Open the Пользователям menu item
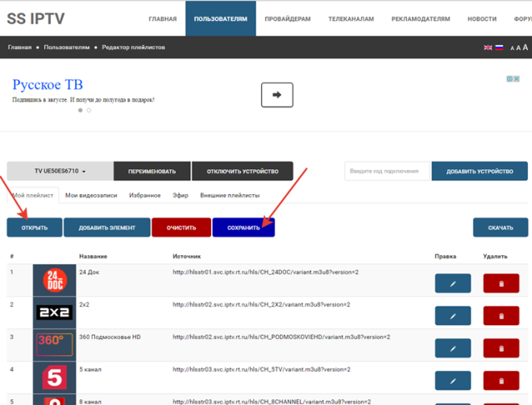This screenshot has width=532, height=405. pyautogui.click(x=221, y=19)
